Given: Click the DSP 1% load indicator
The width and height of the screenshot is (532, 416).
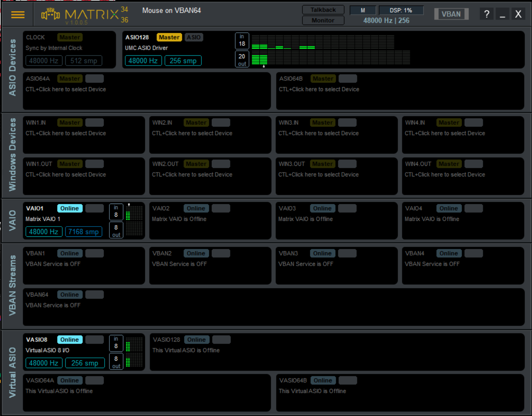Looking at the screenshot, I should point(401,10).
